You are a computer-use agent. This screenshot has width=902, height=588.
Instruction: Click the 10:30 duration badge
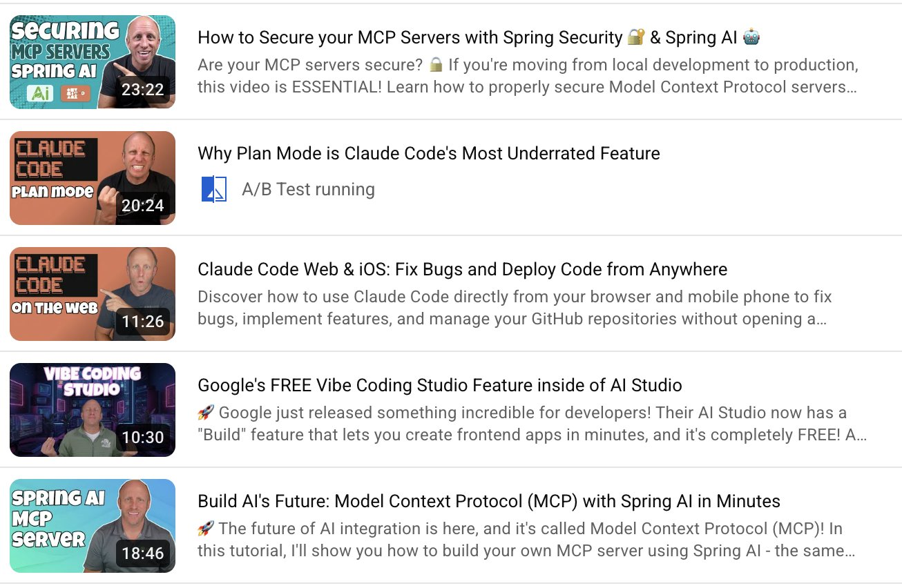pyautogui.click(x=142, y=438)
